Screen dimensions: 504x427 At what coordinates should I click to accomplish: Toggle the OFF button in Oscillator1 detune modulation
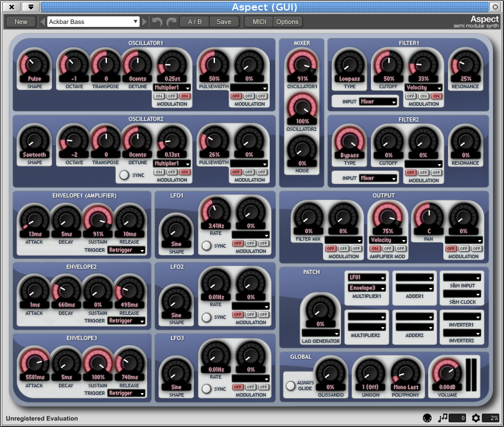172,96
